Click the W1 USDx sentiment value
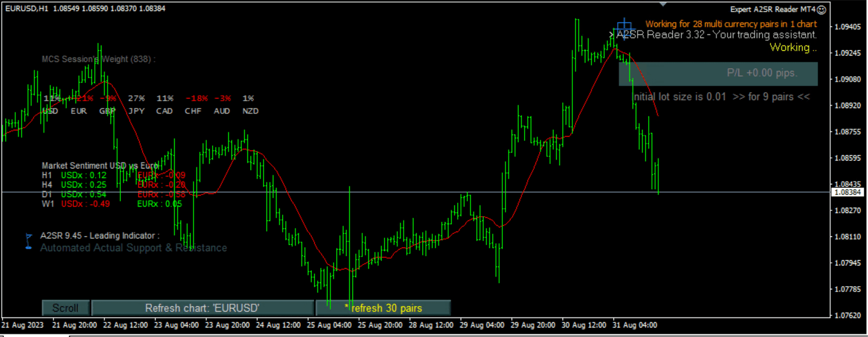This screenshot has height=337, width=868. point(85,204)
